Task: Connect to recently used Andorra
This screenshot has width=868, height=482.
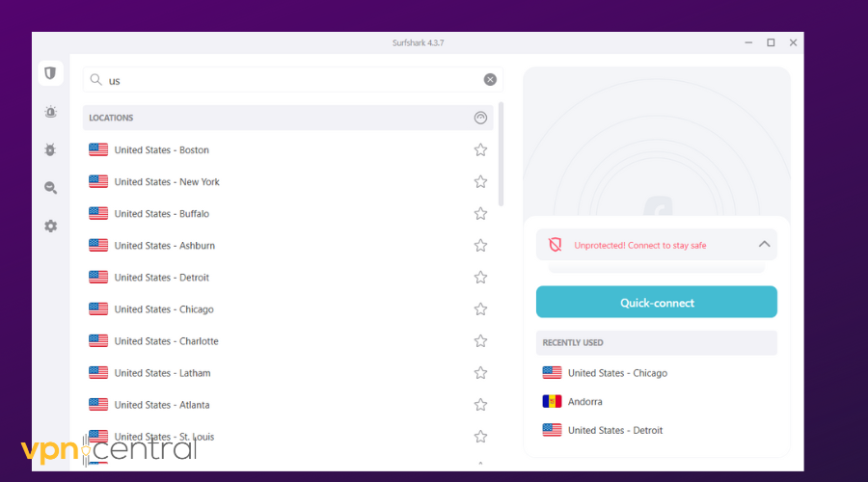Action: click(x=657, y=401)
